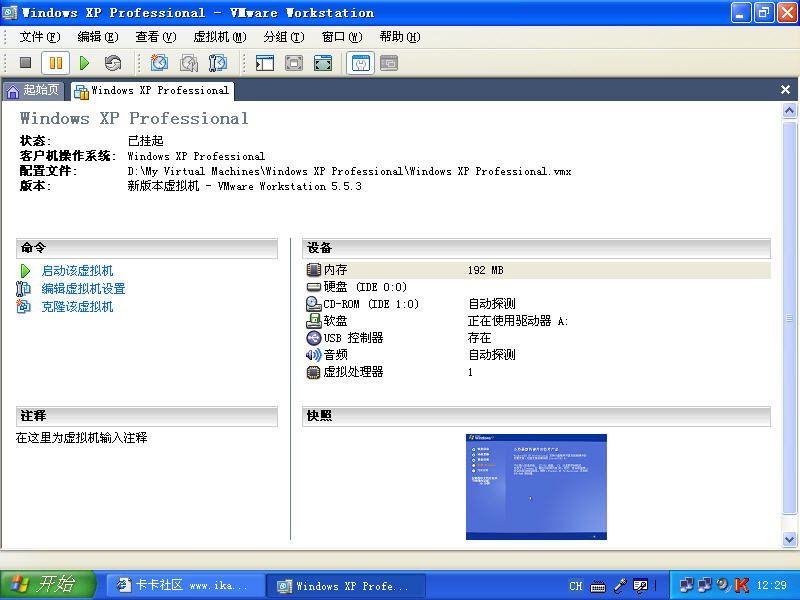This screenshot has width=800, height=600.
Task: Toggle the sidebar view toolbar icon
Action: [x=264, y=63]
